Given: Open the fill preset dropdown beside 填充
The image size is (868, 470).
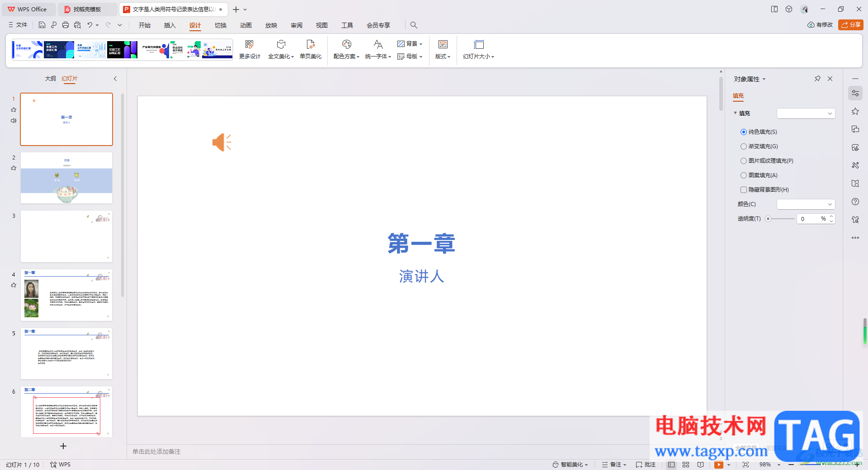Looking at the screenshot, I should pyautogui.click(x=806, y=113).
